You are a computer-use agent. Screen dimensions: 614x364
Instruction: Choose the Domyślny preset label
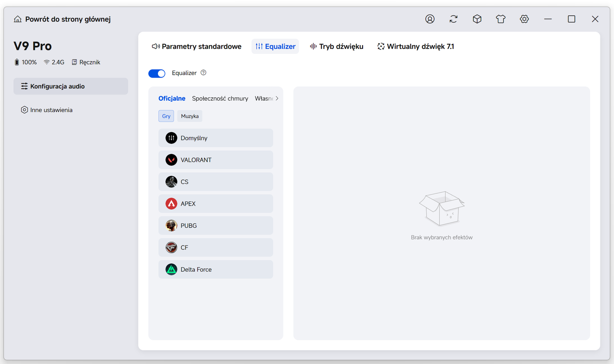tap(194, 138)
